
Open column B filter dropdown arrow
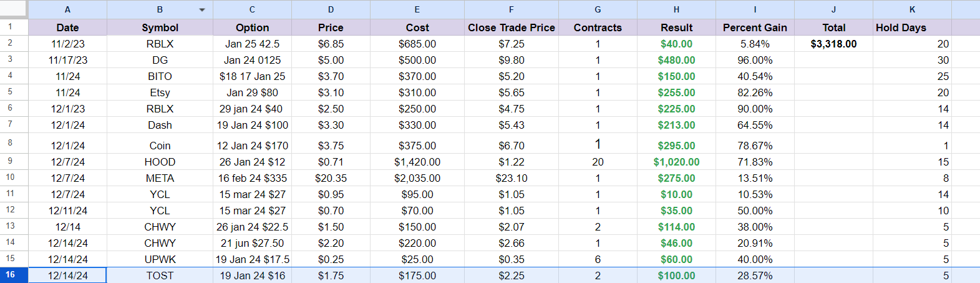point(202,10)
